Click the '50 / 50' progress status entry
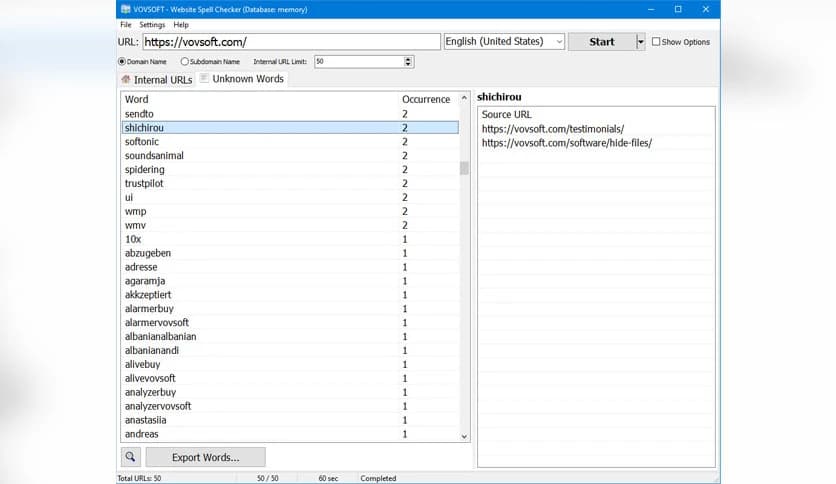The width and height of the screenshot is (836, 484). pos(268,478)
